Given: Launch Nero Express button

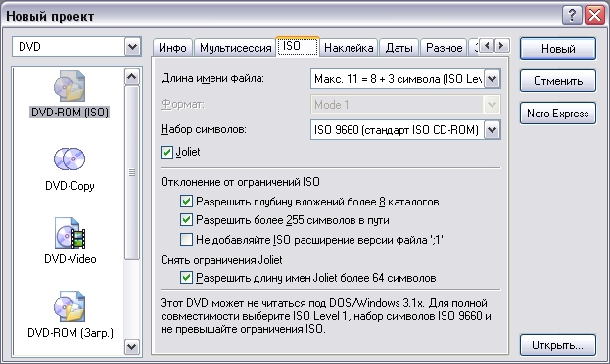Looking at the screenshot, I should 558,114.
